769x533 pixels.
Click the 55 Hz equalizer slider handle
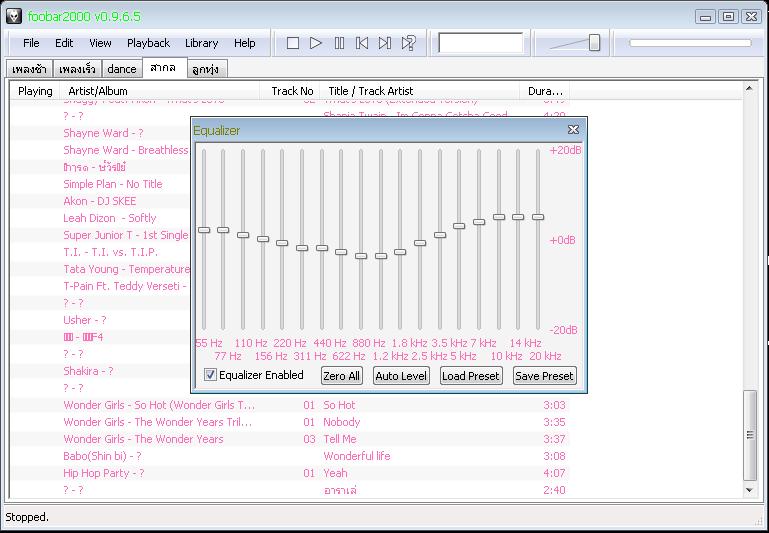(x=204, y=229)
